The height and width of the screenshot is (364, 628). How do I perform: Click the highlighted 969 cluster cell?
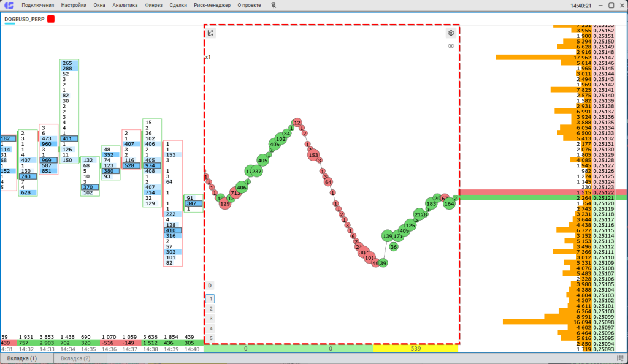(x=48, y=160)
